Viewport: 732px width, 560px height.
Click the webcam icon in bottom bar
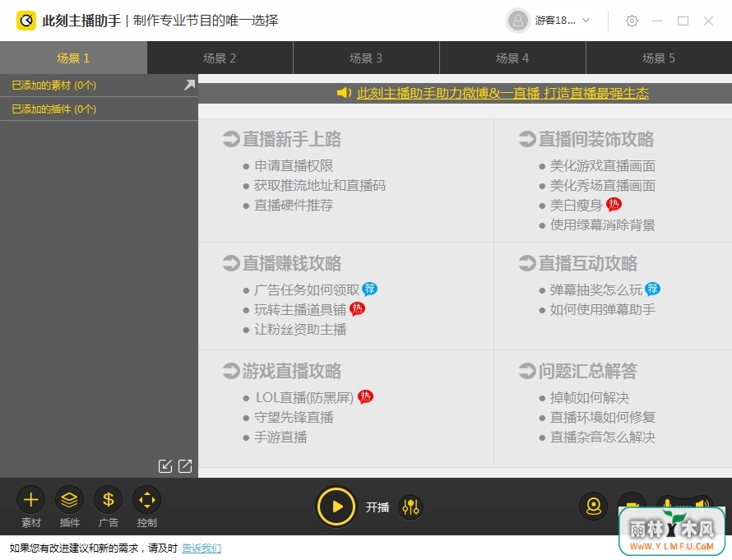(593, 507)
